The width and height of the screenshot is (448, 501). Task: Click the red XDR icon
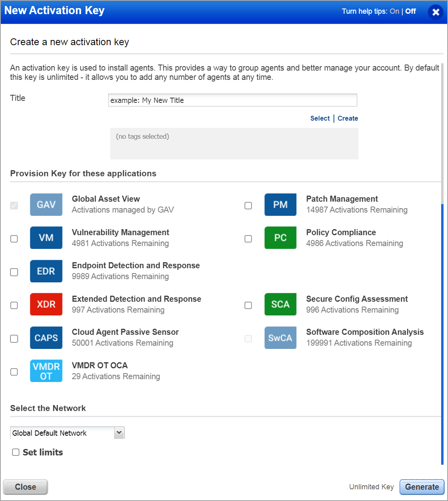[46, 304]
